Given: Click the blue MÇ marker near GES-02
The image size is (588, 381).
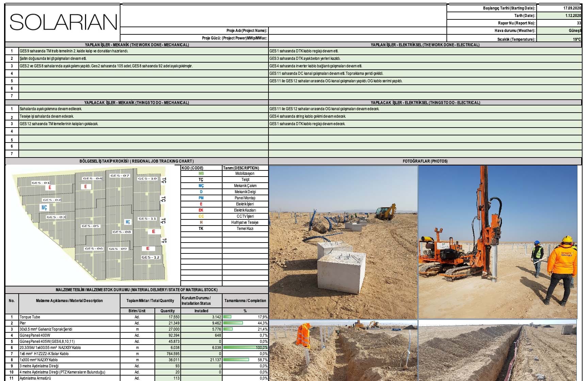Looking at the screenshot, I should point(44,208).
